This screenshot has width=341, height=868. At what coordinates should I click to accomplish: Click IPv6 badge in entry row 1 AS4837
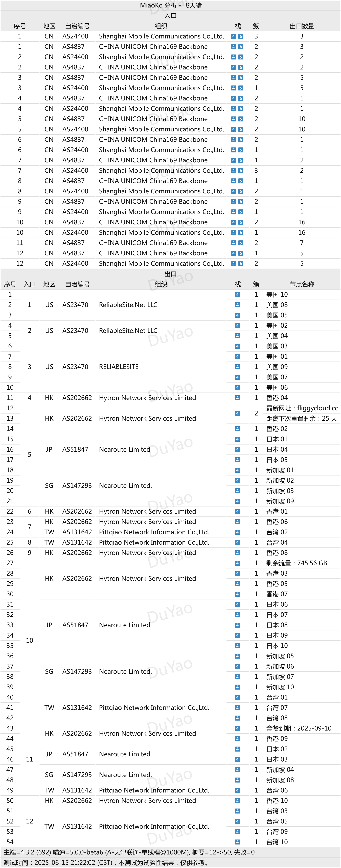[241, 47]
